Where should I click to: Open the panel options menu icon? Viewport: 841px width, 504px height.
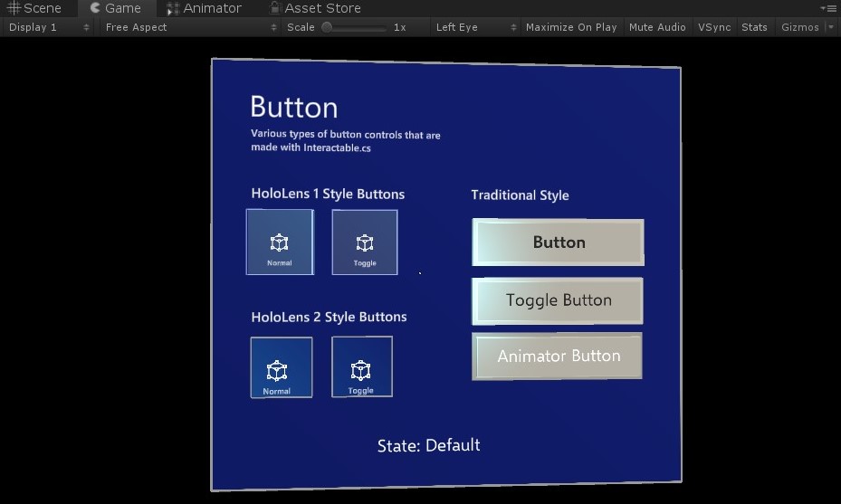coord(828,8)
